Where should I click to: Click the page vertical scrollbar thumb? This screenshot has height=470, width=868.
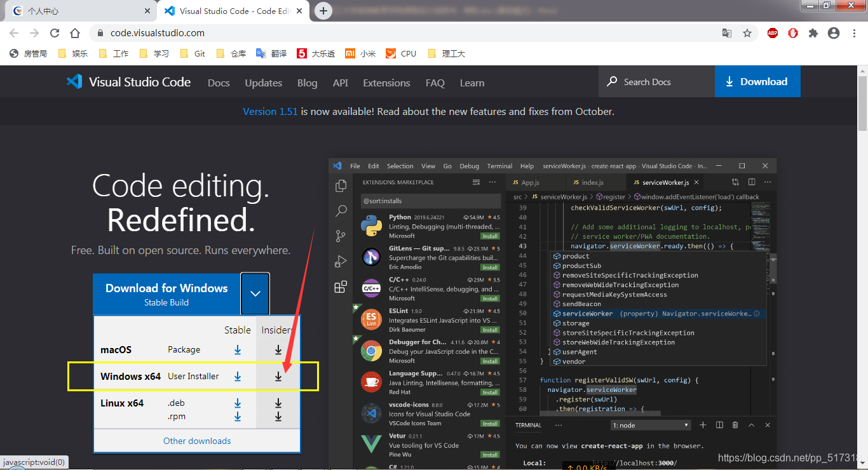(x=862, y=105)
